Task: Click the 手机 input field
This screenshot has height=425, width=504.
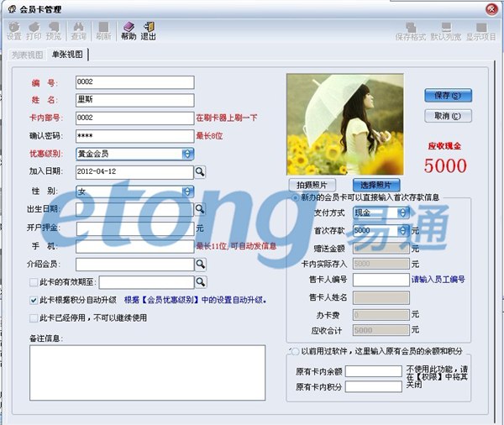Action: click(135, 247)
